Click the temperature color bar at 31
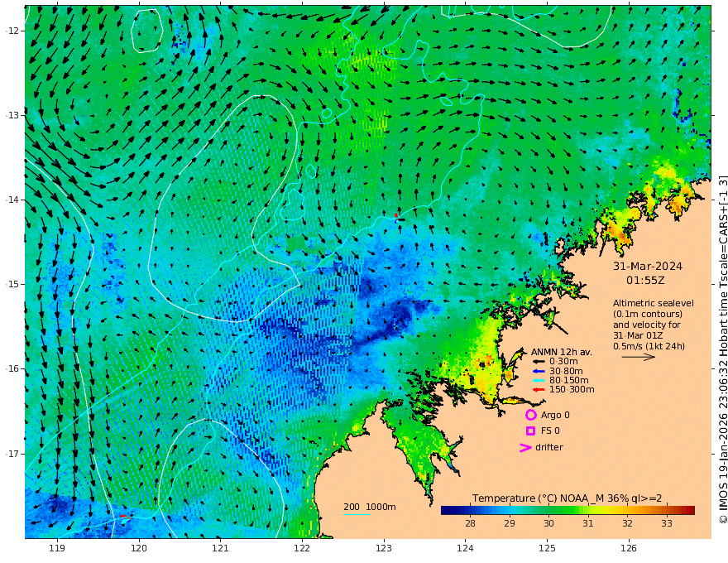 pos(588,510)
